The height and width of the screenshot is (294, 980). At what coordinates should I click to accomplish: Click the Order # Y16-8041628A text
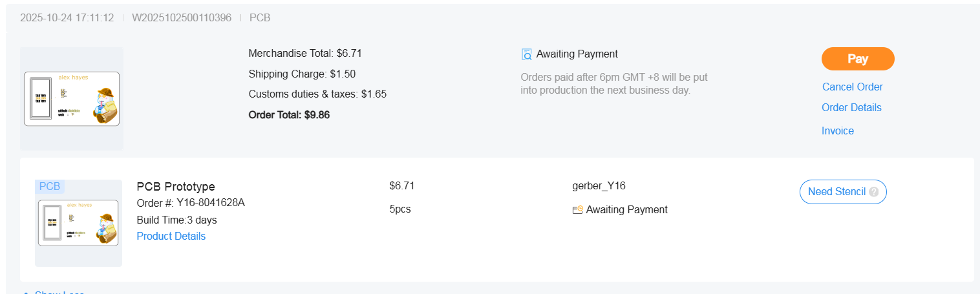191,203
